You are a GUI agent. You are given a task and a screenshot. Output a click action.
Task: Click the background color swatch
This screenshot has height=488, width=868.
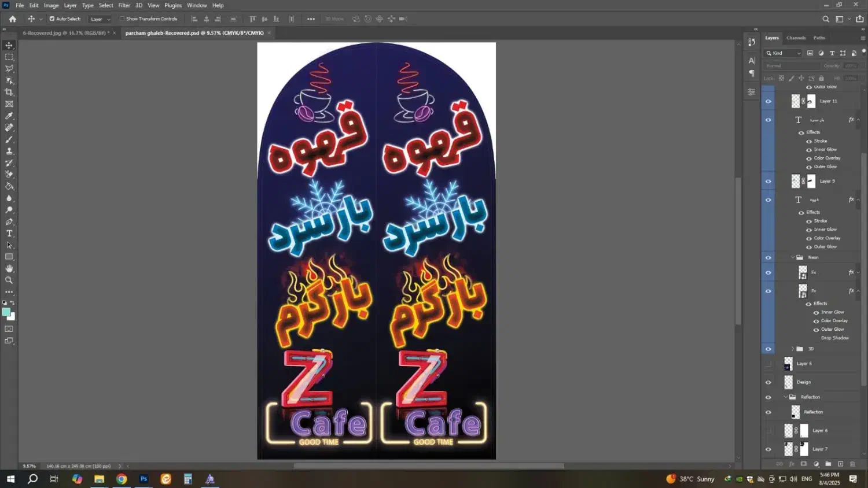(12, 317)
